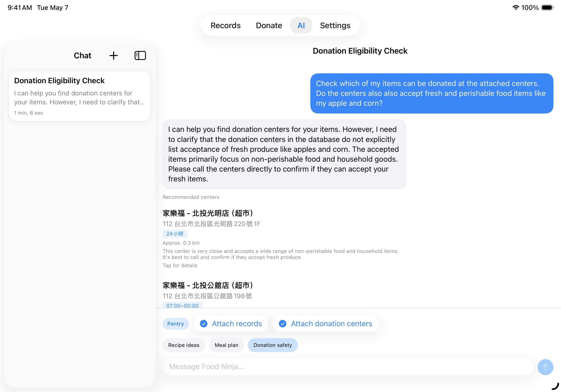
Task: Open the Donation Eligibility Check chat
Action: (79, 96)
